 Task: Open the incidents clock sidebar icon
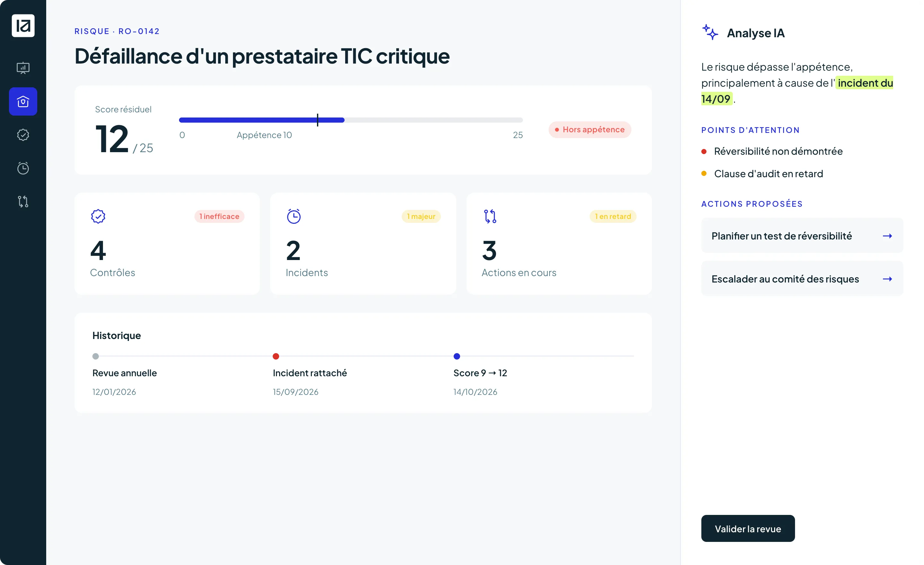[x=23, y=168]
